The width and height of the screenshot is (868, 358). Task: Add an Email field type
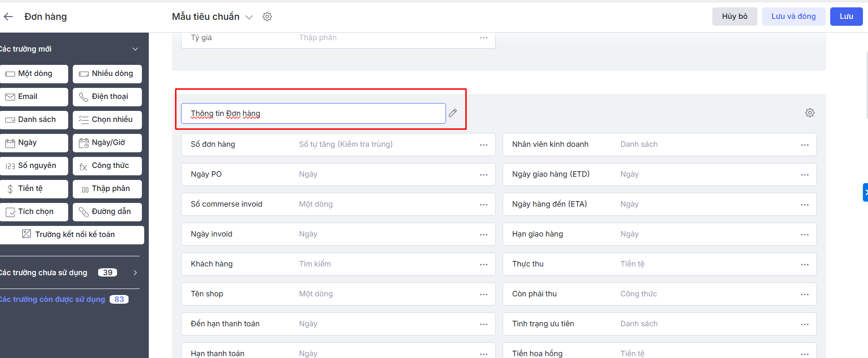33,97
